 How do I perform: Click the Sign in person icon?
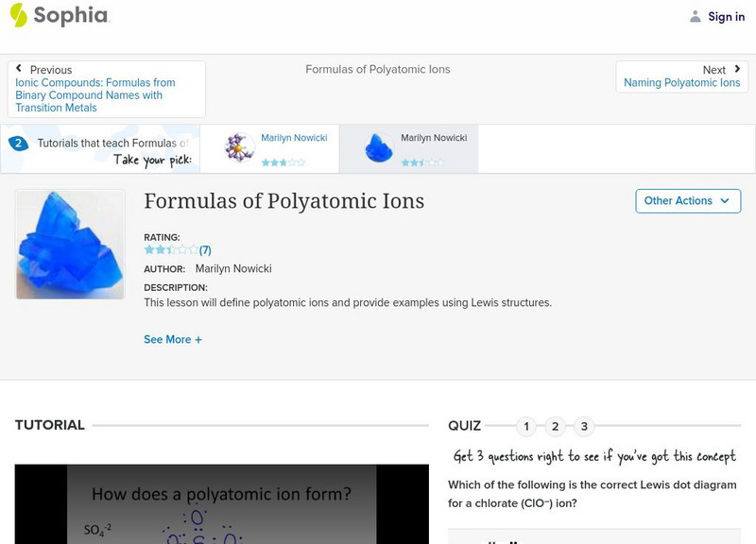coord(695,16)
